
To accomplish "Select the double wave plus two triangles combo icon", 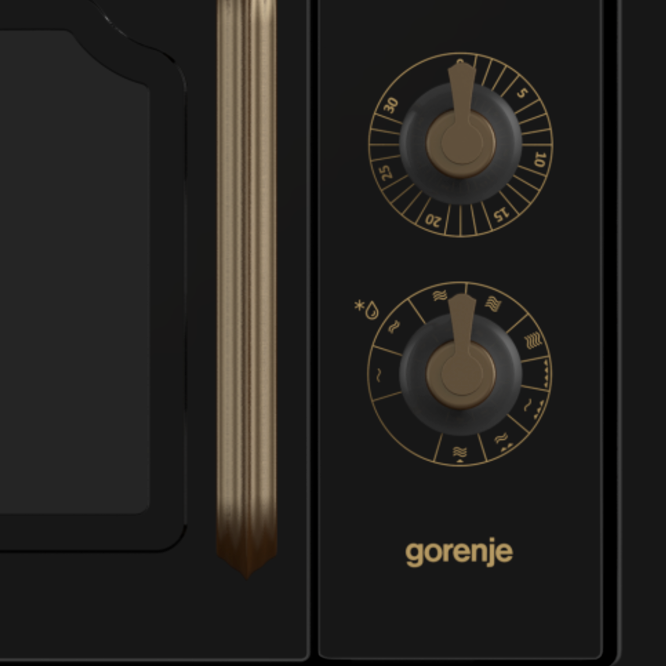I will click(503, 442).
